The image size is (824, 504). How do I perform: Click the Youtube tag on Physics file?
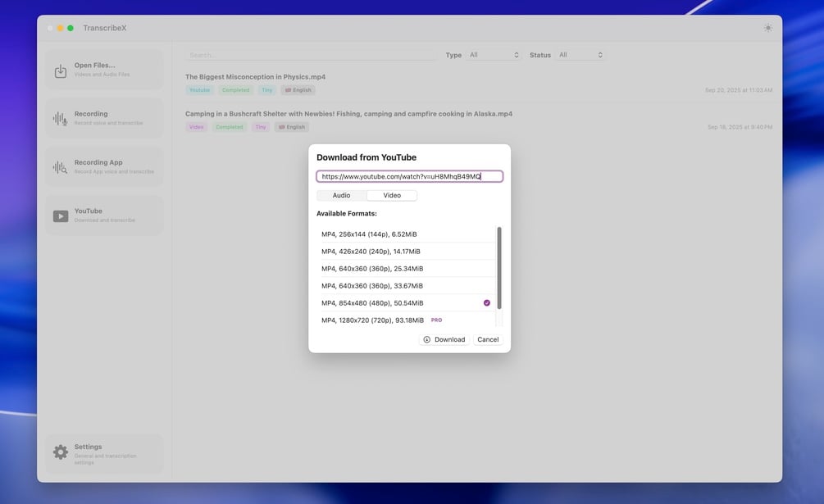(x=199, y=90)
